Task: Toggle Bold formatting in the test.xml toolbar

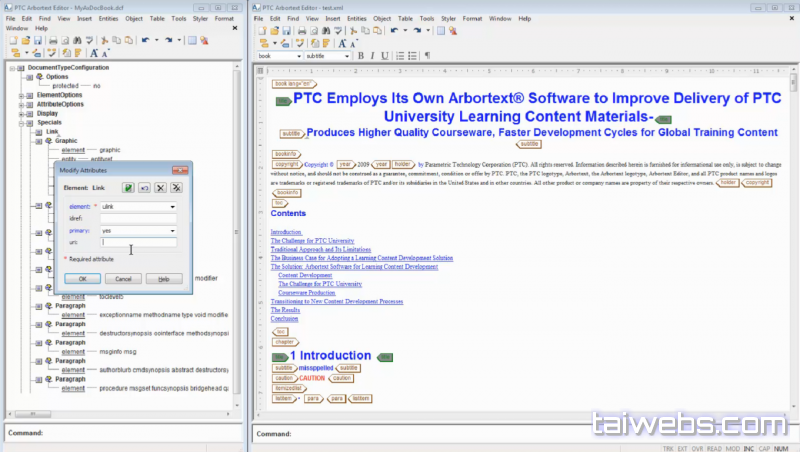Action: pos(361,56)
